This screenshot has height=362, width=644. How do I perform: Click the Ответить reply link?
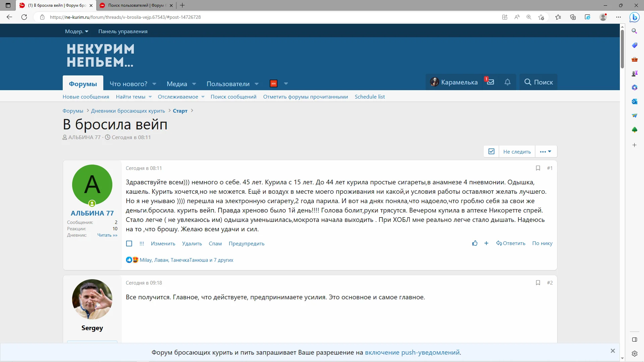tap(511, 243)
